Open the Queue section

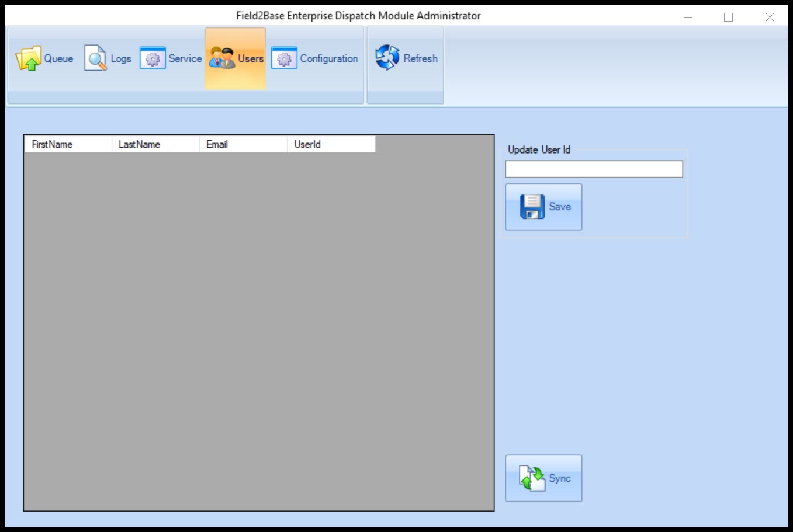coord(44,58)
